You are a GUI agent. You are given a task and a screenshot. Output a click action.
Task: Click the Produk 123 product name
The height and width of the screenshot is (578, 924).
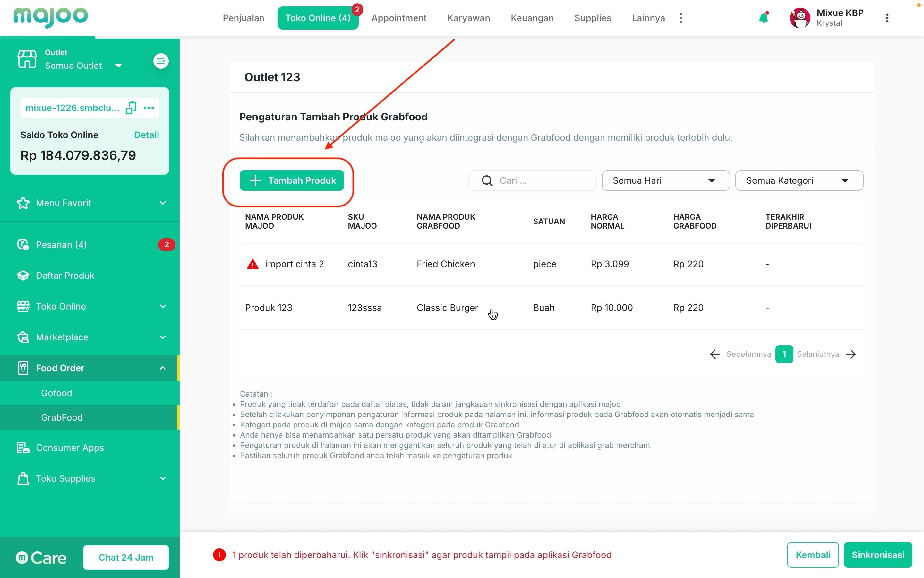269,308
